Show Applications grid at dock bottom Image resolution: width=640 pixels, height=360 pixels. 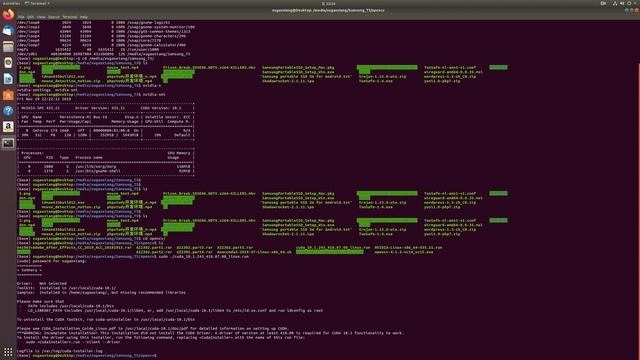(x=8, y=352)
